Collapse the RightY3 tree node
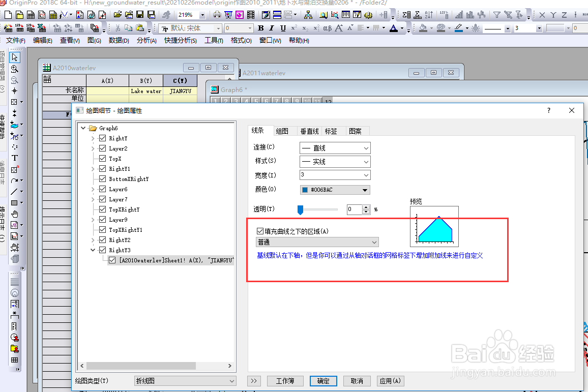The height and width of the screenshot is (392, 588). 93,250
